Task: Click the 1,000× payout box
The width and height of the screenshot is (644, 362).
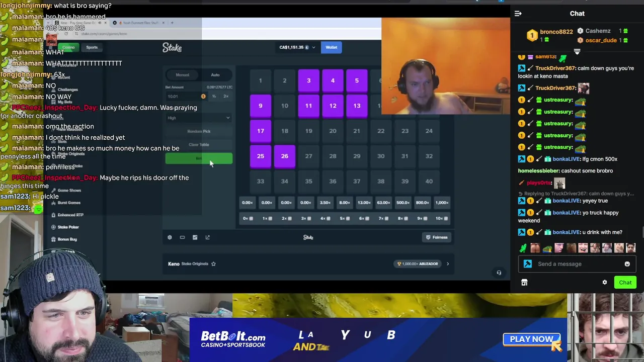Action: [x=442, y=203]
